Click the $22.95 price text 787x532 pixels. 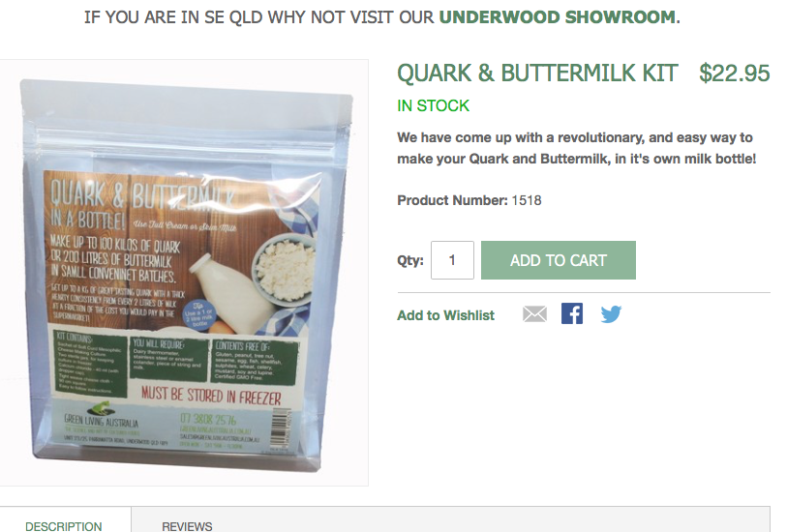(x=735, y=74)
